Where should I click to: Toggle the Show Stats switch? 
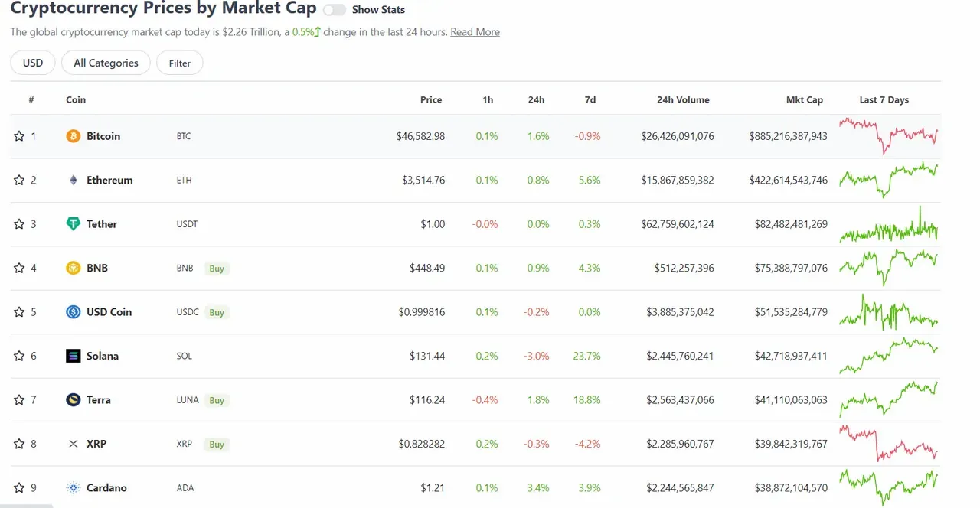pos(335,10)
